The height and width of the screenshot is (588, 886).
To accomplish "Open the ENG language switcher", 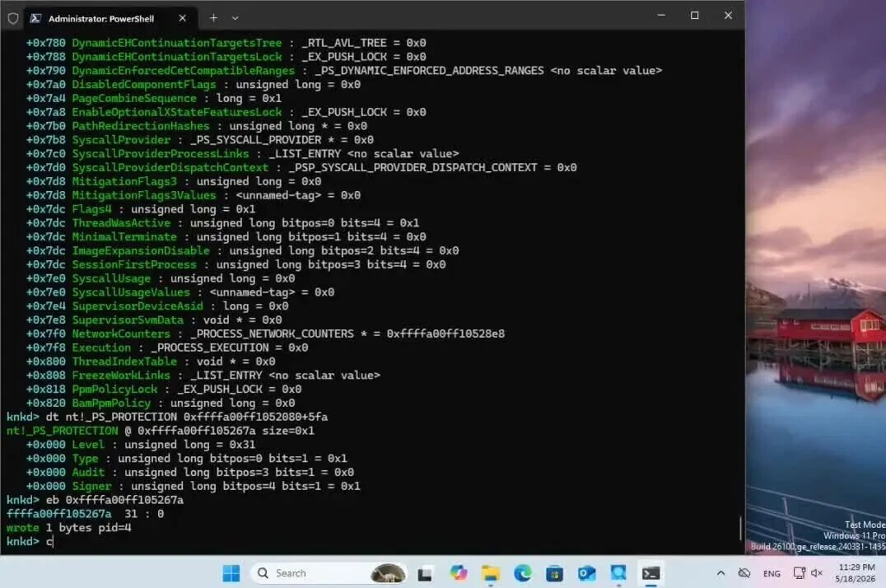I will click(x=772, y=573).
